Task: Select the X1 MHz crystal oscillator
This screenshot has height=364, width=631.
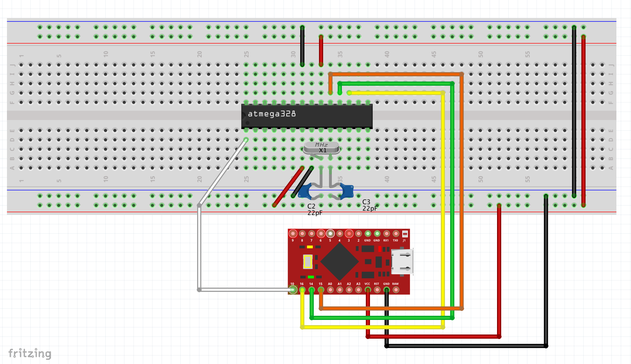Action: pos(321,148)
